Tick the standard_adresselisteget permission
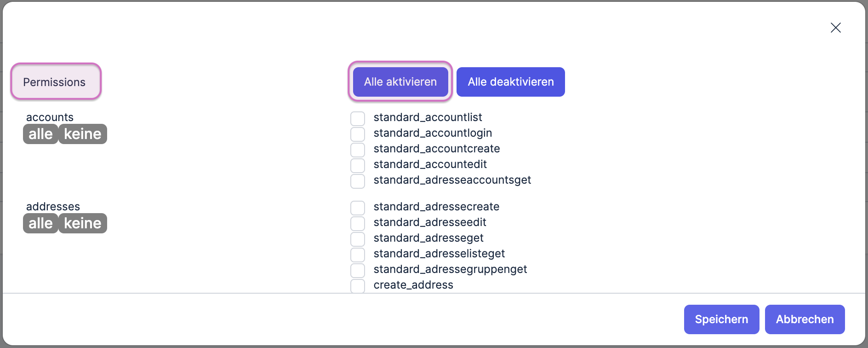Viewport: 868px width, 348px height. click(358, 255)
